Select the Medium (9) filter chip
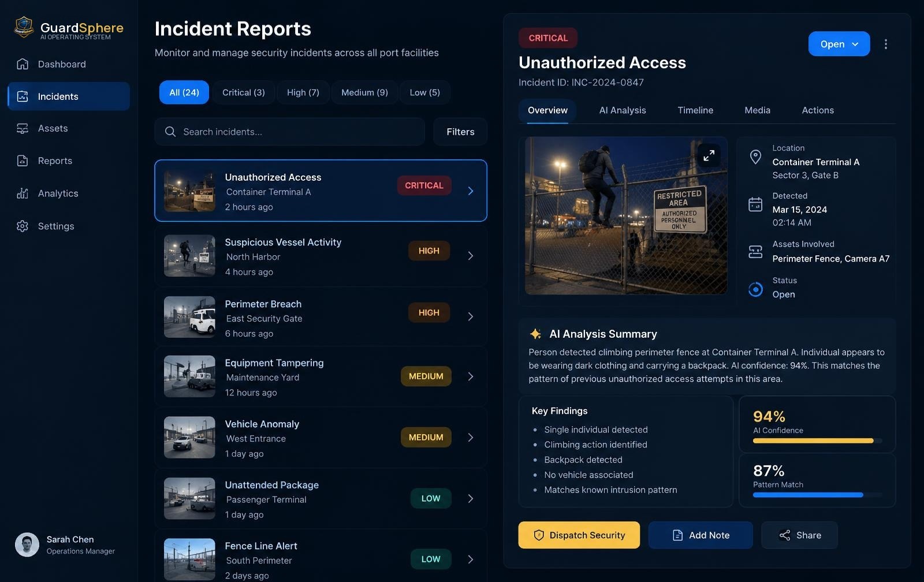This screenshot has height=582, width=924. [x=364, y=92]
